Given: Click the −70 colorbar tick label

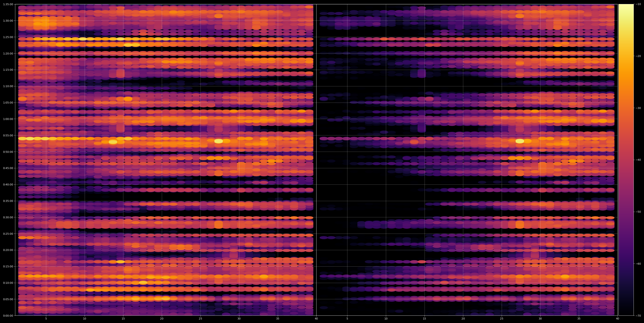Looking at the screenshot, I should coord(638,316).
